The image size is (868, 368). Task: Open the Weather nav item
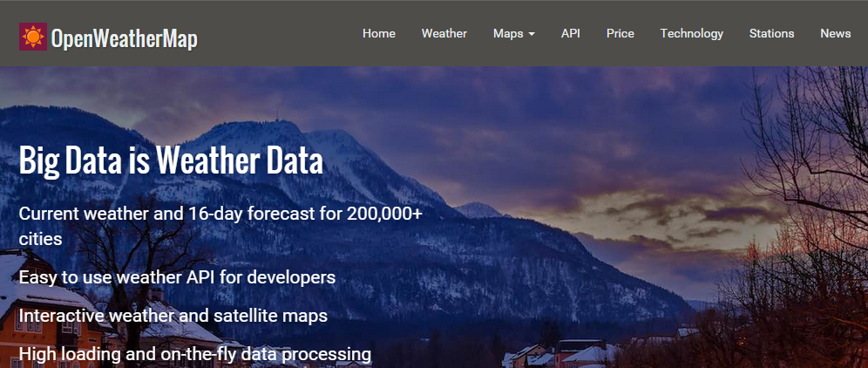(x=444, y=33)
